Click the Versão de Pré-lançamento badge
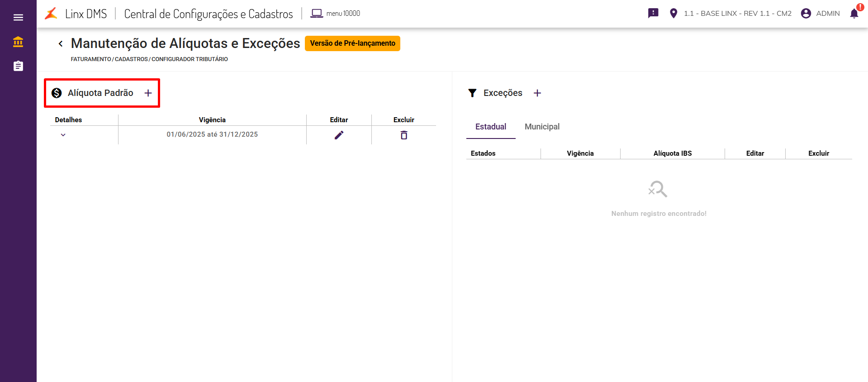 point(352,43)
